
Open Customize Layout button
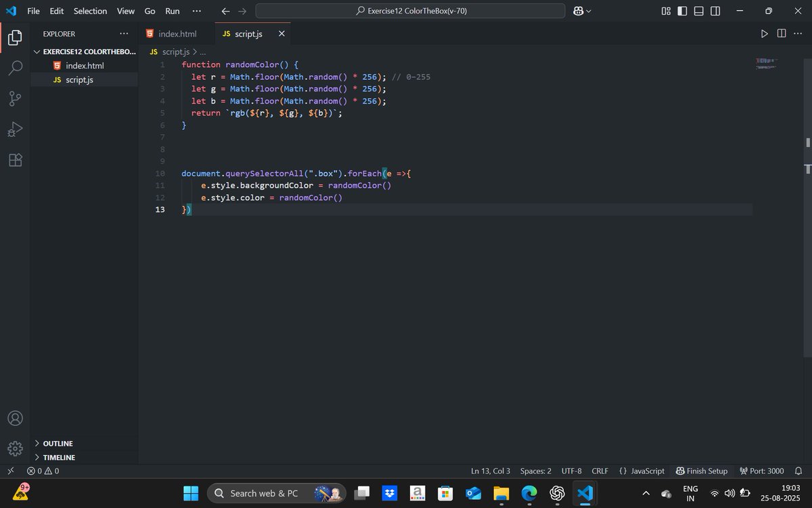(666, 12)
